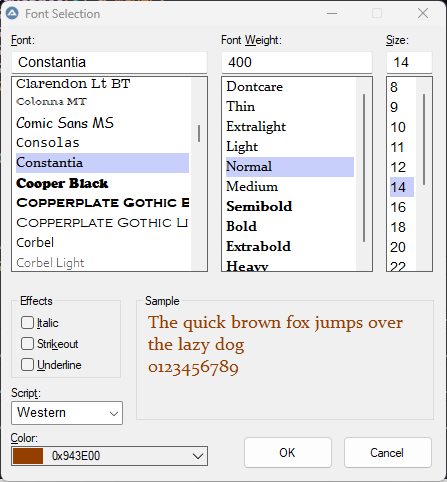The height and width of the screenshot is (482, 447).
Task: Click the Size input field showing 14
Action: pos(409,62)
